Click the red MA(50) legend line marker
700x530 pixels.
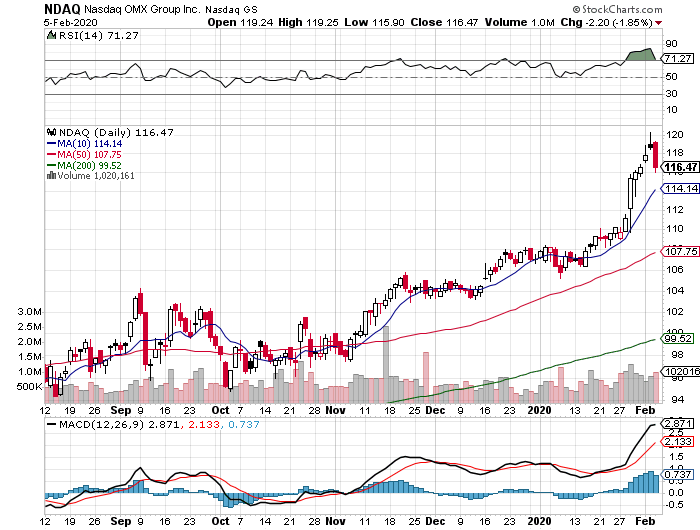pyautogui.click(x=52, y=154)
